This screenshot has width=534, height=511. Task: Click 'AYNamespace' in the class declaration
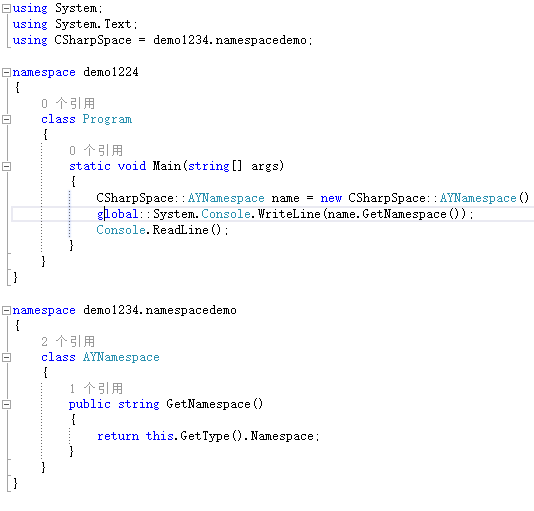121,357
